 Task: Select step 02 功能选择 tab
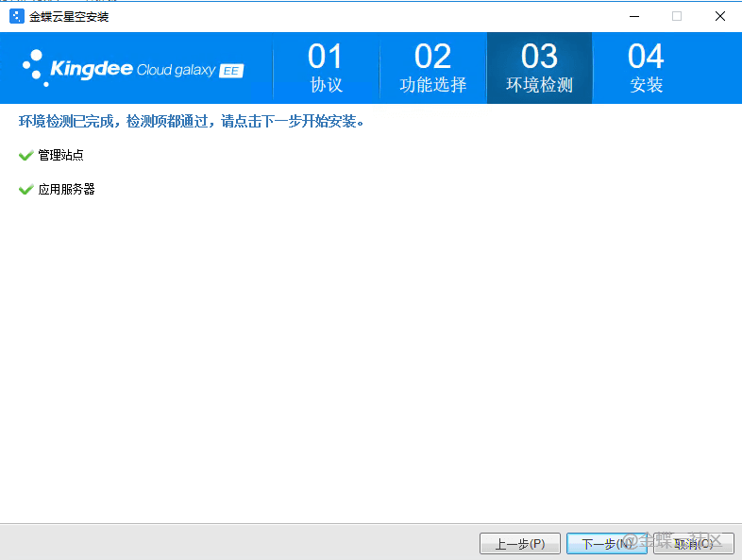coord(433,68)
